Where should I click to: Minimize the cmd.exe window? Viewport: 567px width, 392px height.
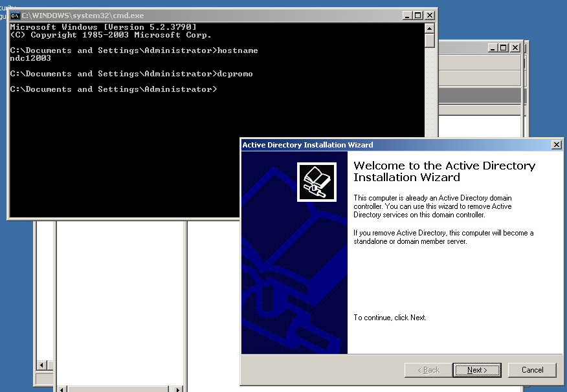407,16
